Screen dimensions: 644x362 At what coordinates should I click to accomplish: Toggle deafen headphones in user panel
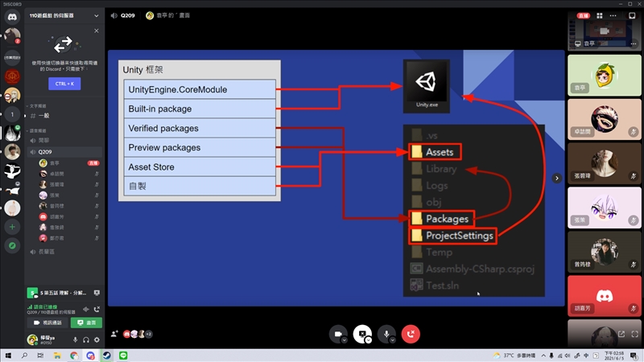pos(86,340)
